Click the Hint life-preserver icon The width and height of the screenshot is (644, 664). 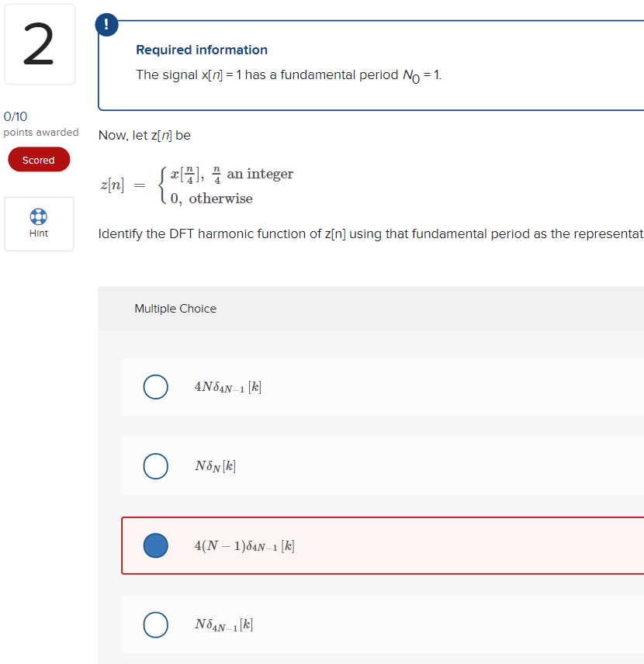(39, 216)
